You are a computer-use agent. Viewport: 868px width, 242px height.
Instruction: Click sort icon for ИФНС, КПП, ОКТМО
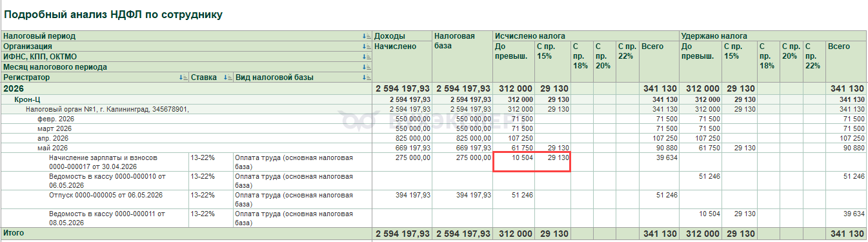coord(367,57)
